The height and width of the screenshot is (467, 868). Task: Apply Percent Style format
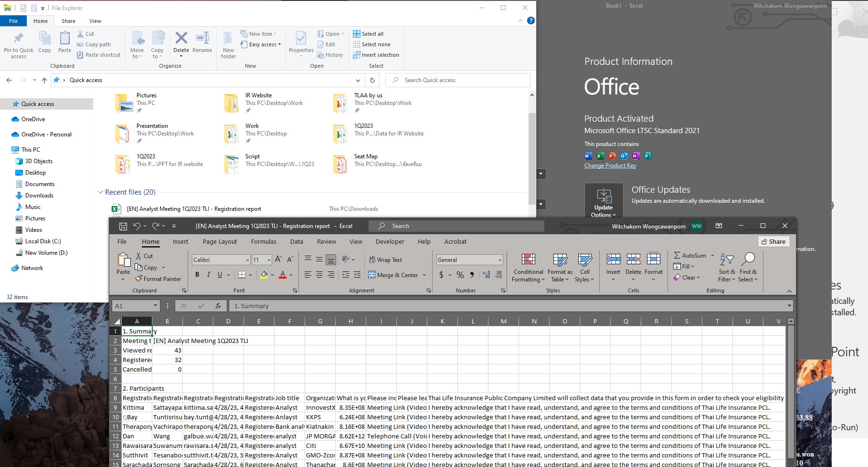460,275
